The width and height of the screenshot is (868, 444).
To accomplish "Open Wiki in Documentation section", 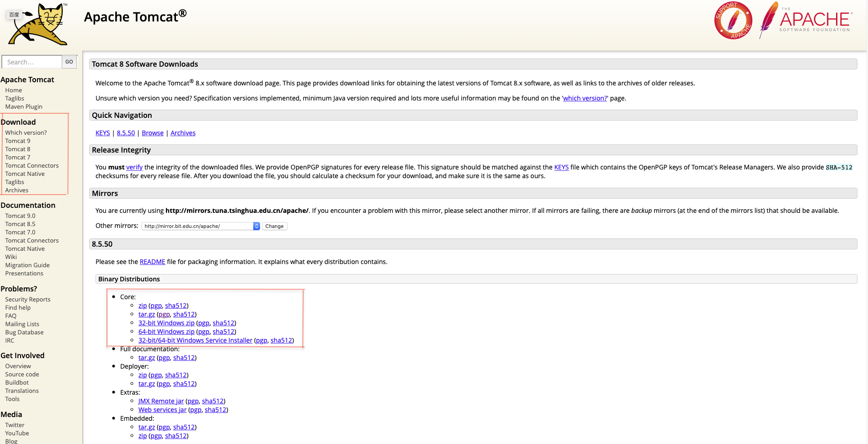I will [x=11, y=257].
